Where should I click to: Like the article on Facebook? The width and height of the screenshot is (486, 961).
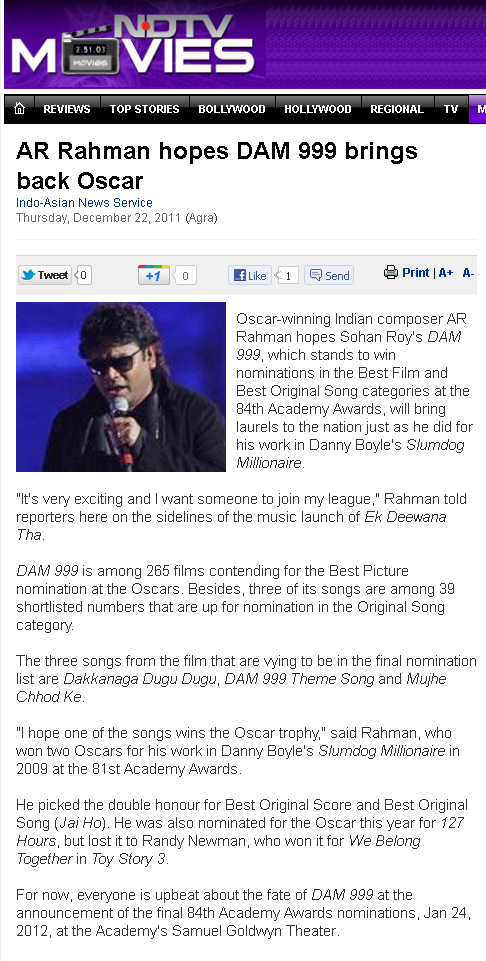(250, 275)
